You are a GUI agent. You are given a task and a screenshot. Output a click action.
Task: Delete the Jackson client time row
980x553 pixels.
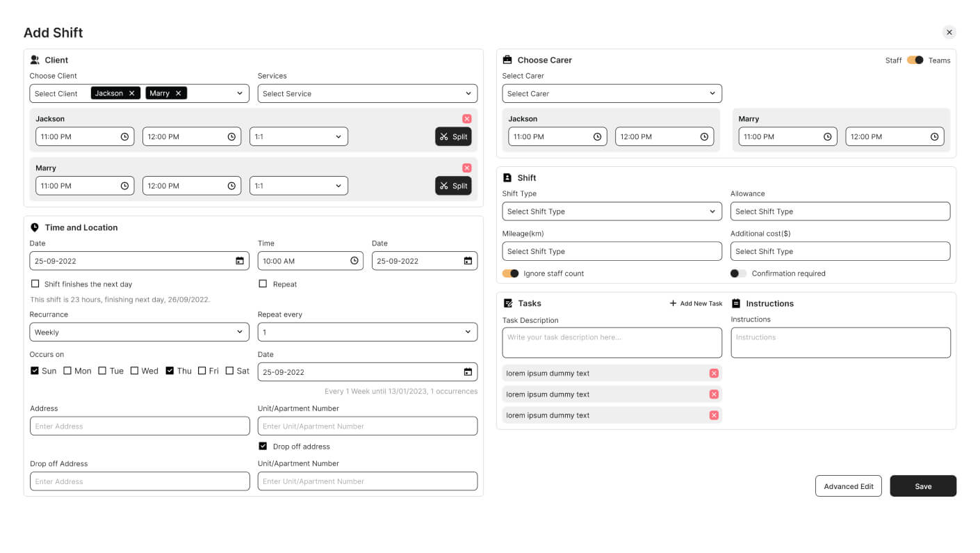coord(466,119)
